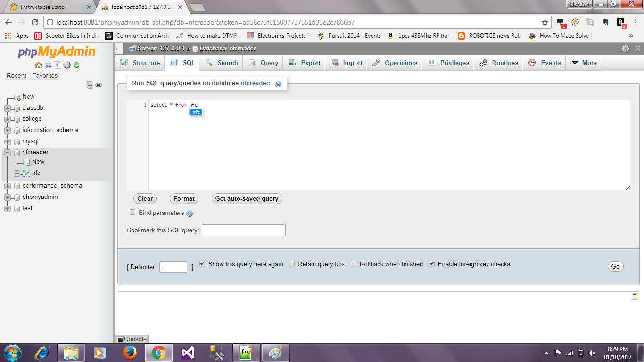Switch to the Structure tab
Viewport: 644px width, 362px height.
click(x=140, y=63)
